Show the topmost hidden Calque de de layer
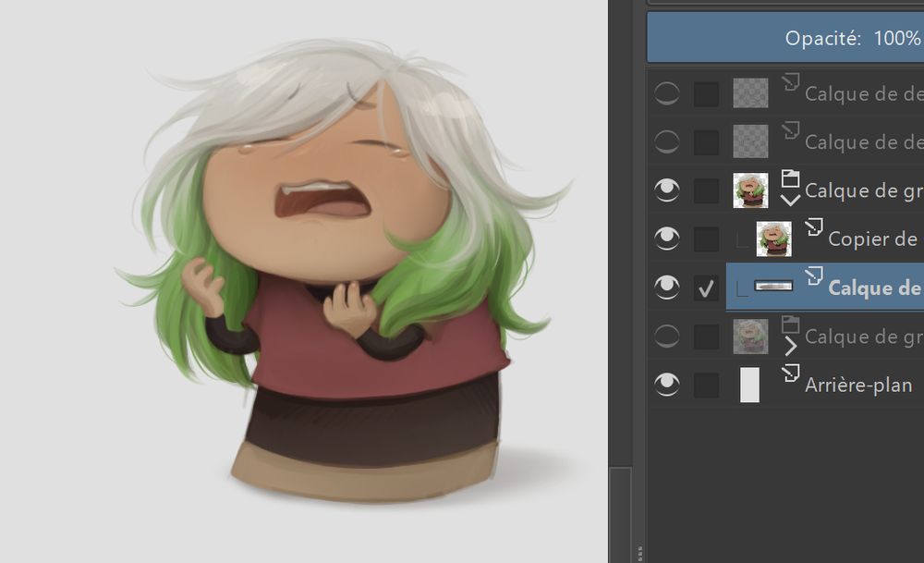Viewport: 924px width, 563px height. (x=666, y=93)
